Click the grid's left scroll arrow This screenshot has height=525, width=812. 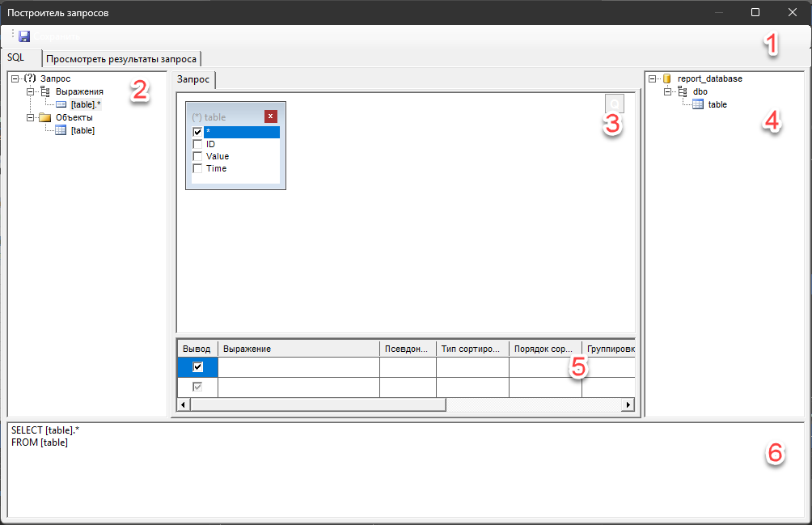184,405
